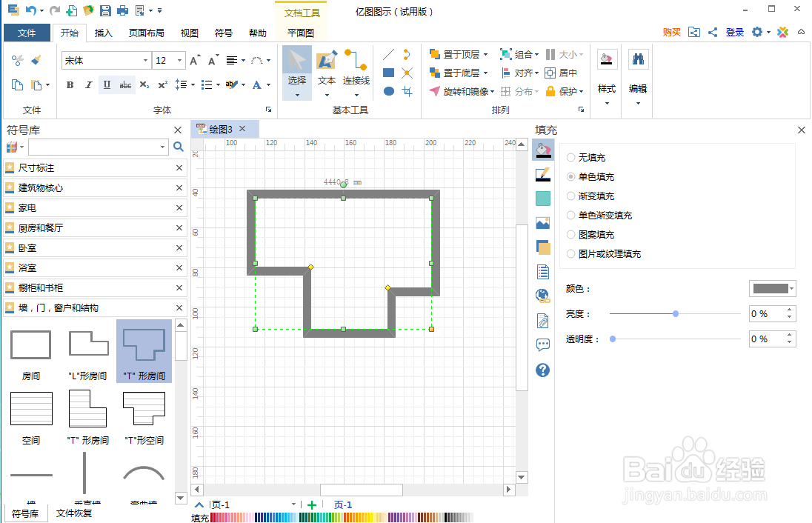
Task: Toggle bold formatting
Action: point(70,85)
